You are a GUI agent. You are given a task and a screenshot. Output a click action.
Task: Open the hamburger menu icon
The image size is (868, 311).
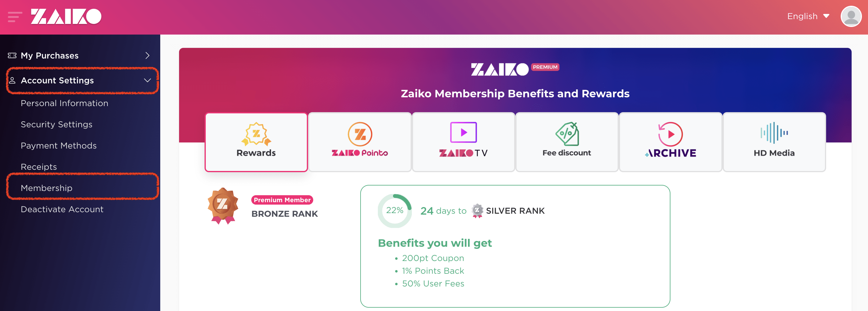(15, 16)
